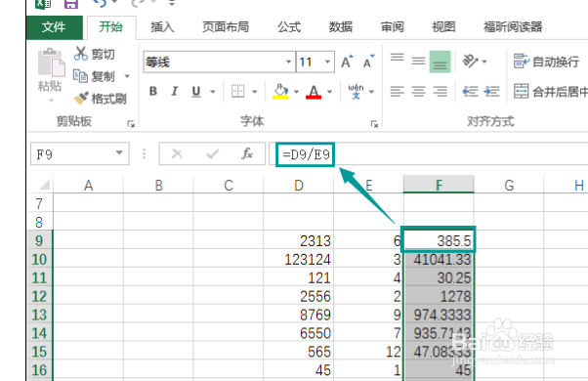Screen dimensions: 588x381
Task: Align text left
Action: pos(398,91)
